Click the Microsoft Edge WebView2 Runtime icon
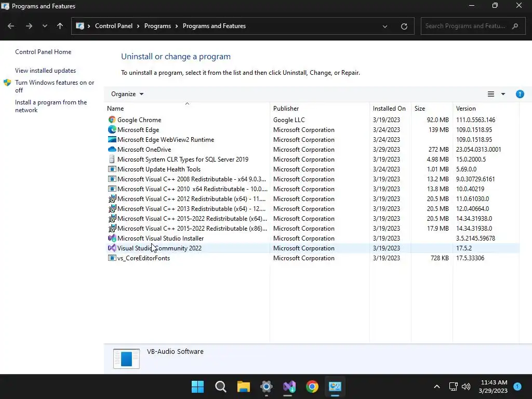The width and height of the screenshot is (532, 399). point(112,139)
